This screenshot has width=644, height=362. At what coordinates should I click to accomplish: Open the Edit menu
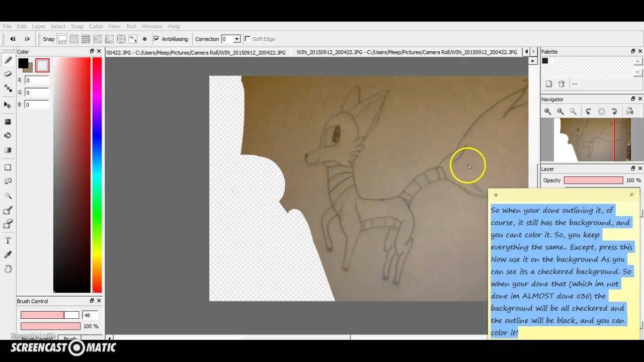22,26
